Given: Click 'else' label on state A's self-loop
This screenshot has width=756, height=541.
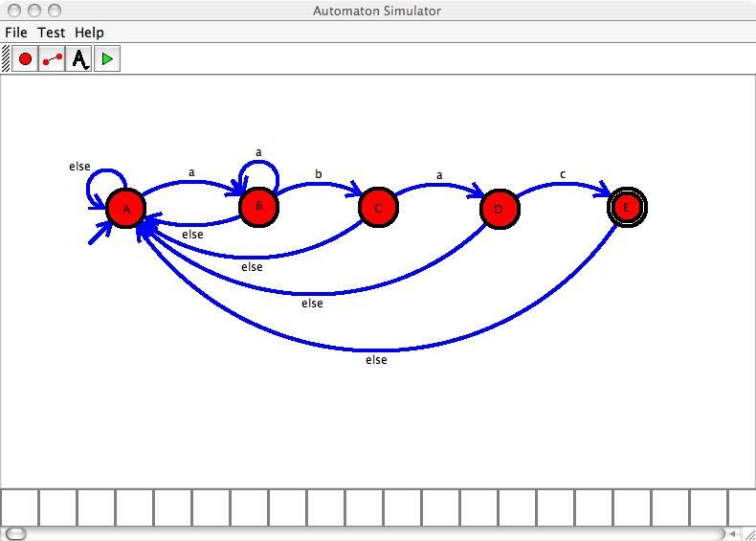Looking at the screenshot, I should coord(79,167).
